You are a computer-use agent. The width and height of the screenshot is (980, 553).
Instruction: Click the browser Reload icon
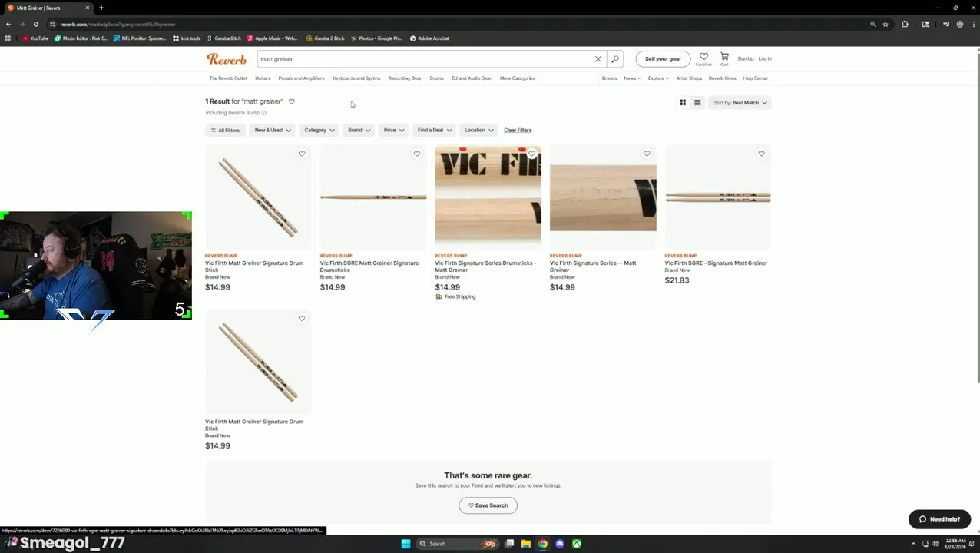[x=35, y=24]
